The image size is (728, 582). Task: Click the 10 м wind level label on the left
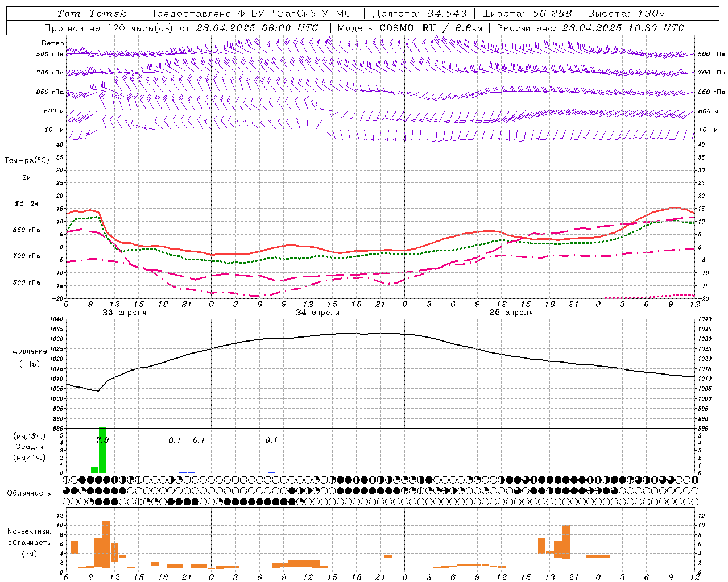click(54, 130)
